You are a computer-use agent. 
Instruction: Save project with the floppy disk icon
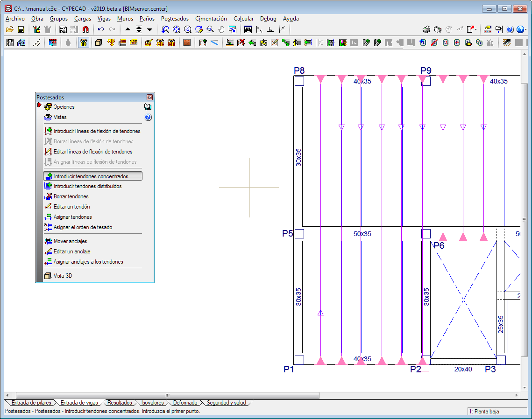click(21, 29)
